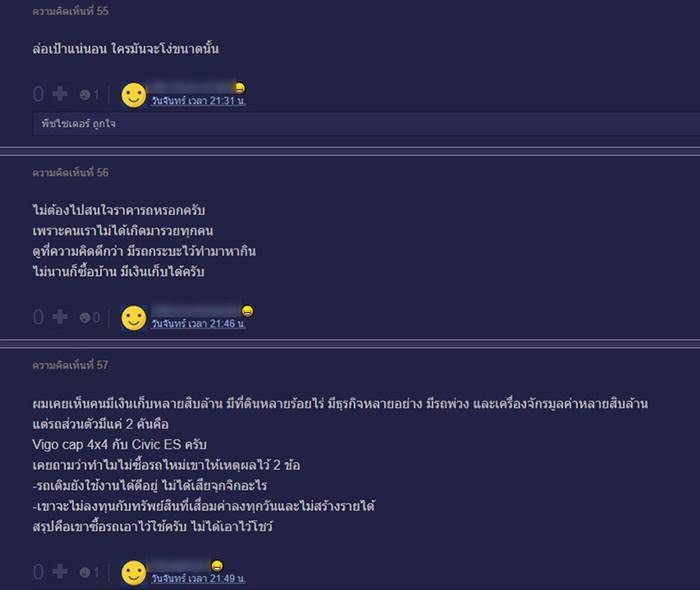This screenshot has width=700, height=590.
Task: Click the small badge icon beside comment 56 username
Action: click(247, 311)
